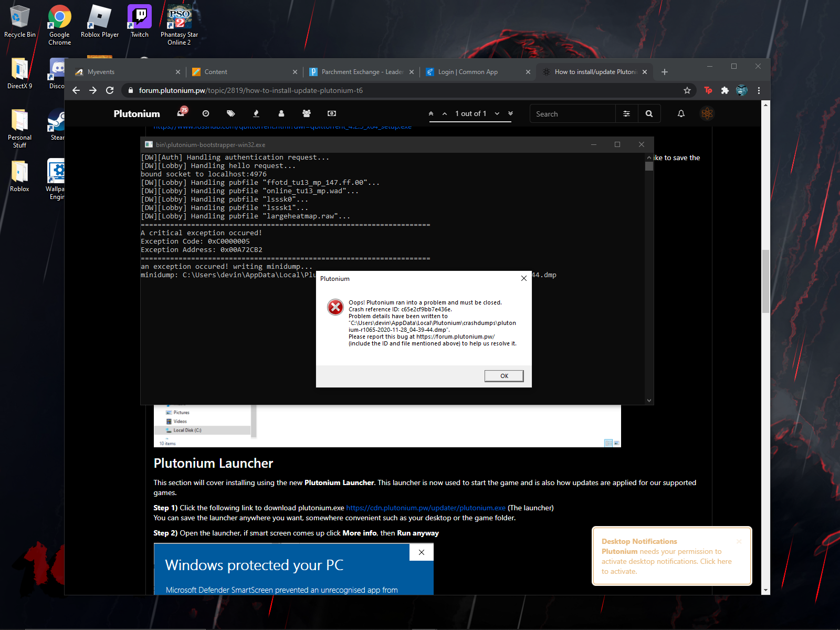
Task: Open the Chrome profile avatar
Action: (x=742, y=90)
